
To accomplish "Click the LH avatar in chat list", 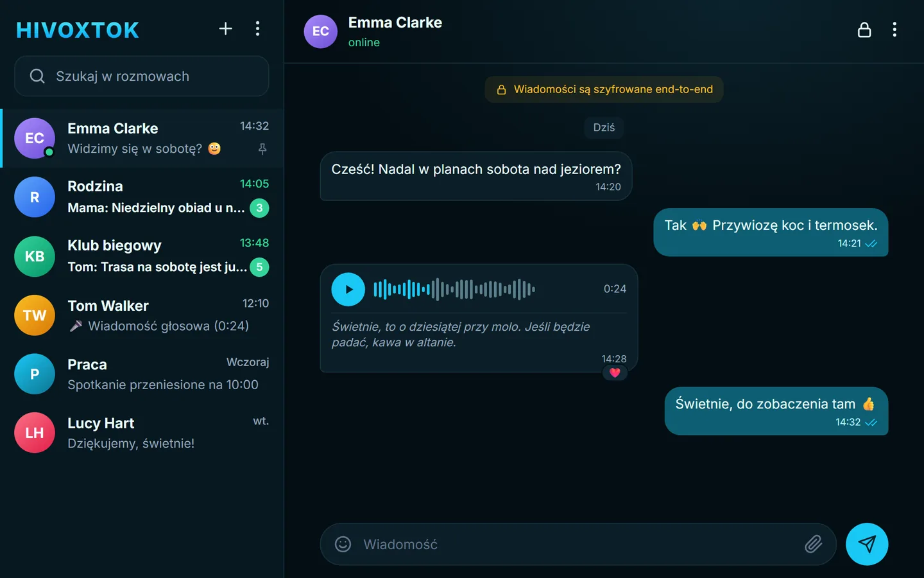I will coord(35,433).
